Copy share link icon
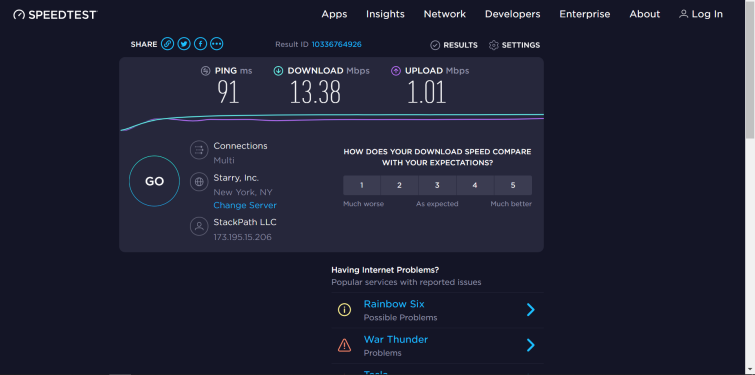 167,44
